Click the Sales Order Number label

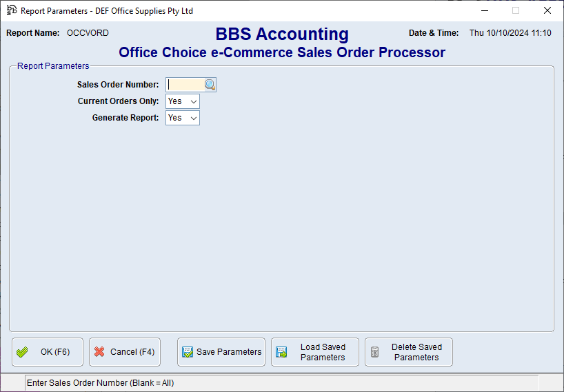click(x=118, y=85)
